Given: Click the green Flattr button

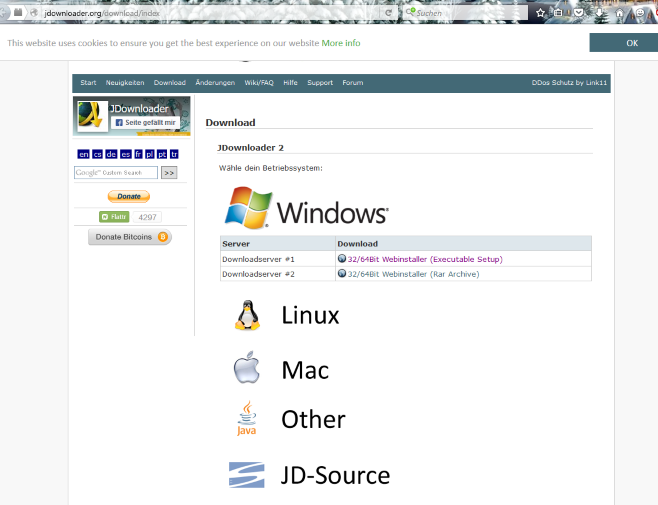Looking at the screenshot, I should coord(114,217).
